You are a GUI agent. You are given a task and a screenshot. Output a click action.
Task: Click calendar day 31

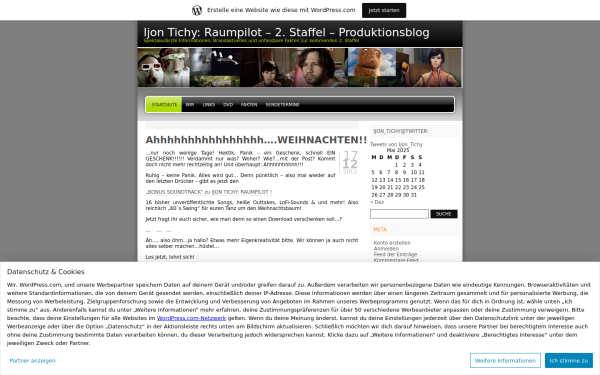(414, 195)
